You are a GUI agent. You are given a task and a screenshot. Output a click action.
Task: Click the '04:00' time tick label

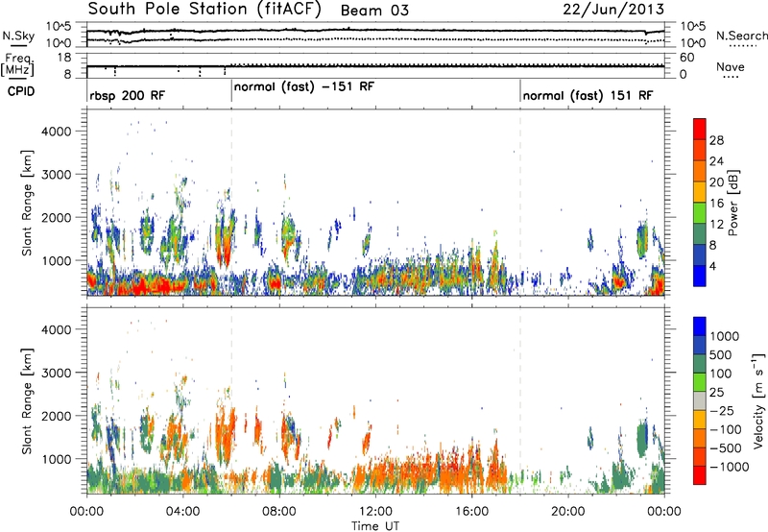182,512
